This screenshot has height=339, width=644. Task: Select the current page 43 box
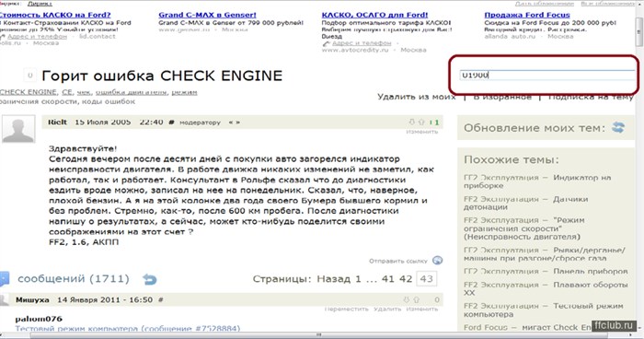pyautogui.click(x=426, y=279)
